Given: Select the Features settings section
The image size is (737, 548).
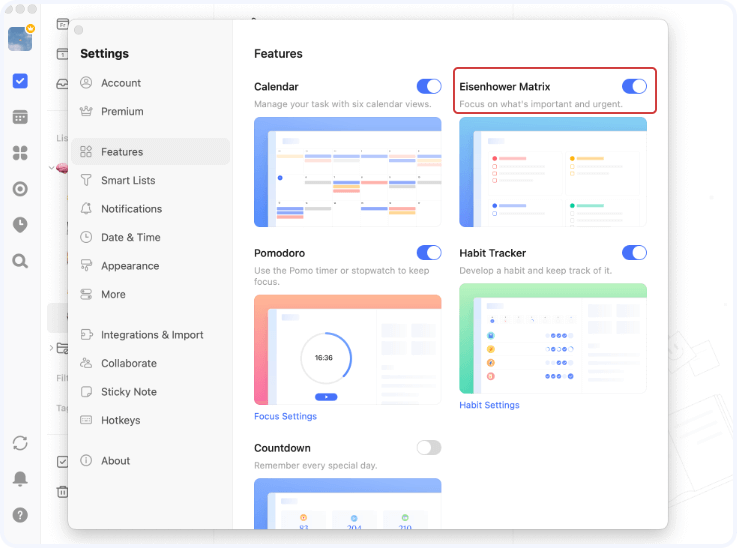Looking at the screenshot, I should 150,151.
